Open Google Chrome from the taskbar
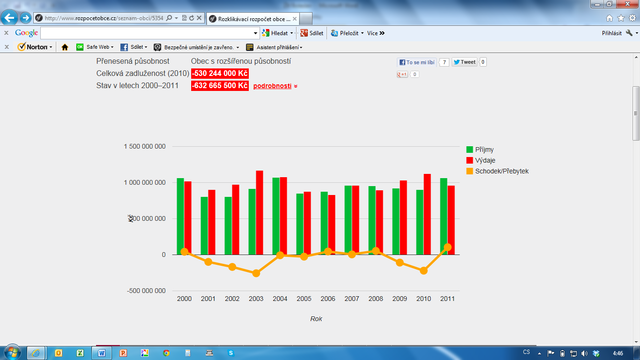Image resolution: width=640 pixels, height=360 pixels. 166,353
